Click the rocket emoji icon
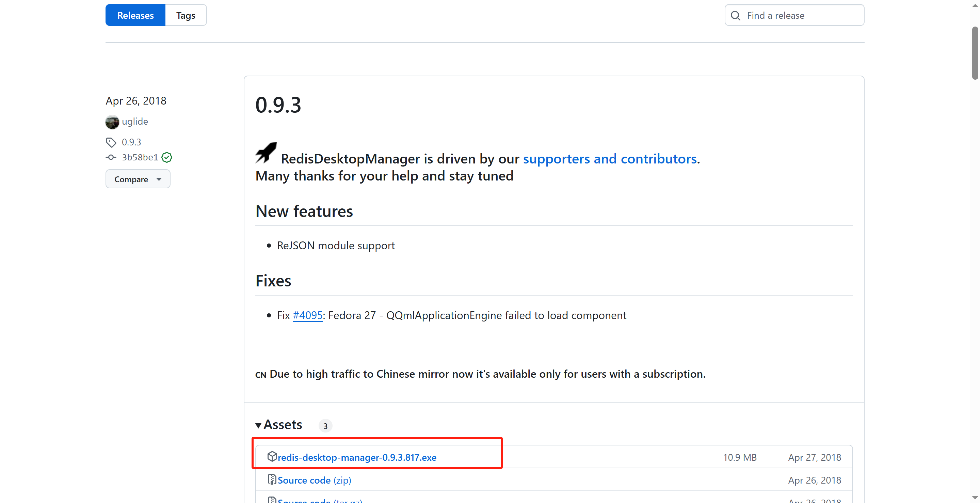The height and width of the screenshot is (503, 980). 266,152
